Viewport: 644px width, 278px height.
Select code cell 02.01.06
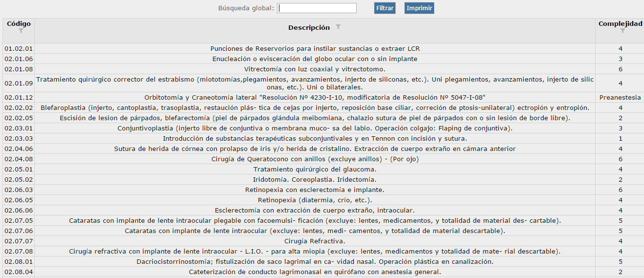click(19, 59)
